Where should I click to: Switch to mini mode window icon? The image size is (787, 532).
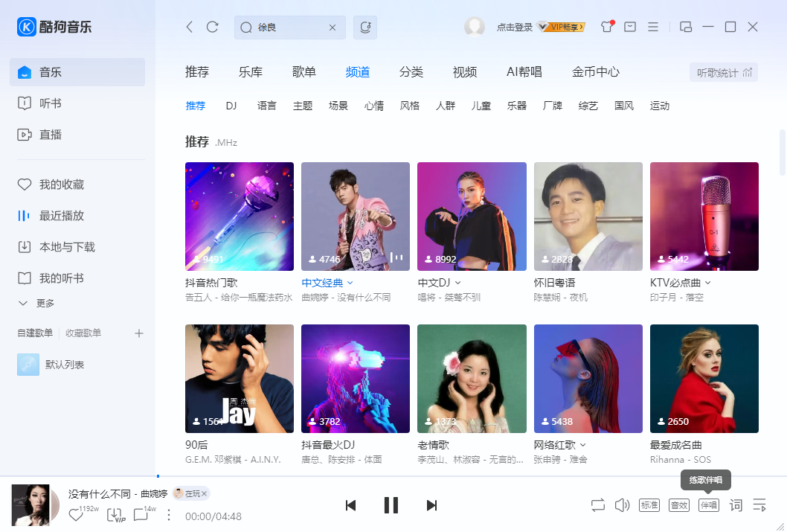pyautogui.click(x=686, y=27)
